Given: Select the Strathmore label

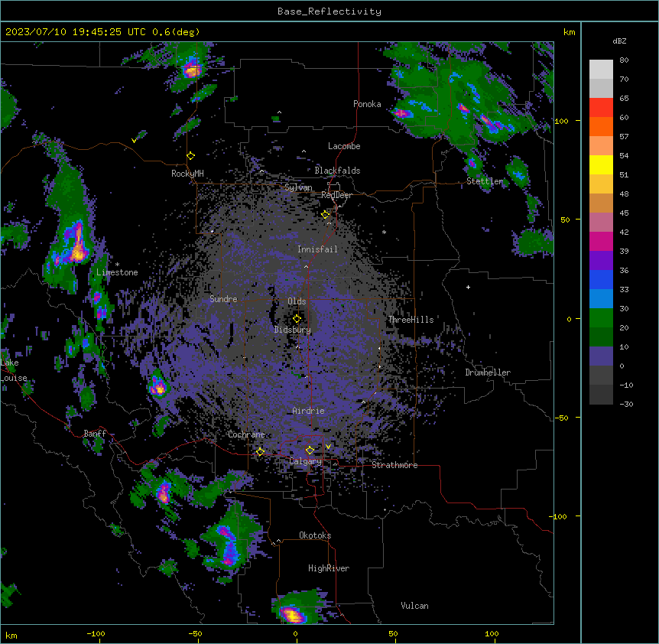Looking at the screenshot, I should (x=394, y=465).
